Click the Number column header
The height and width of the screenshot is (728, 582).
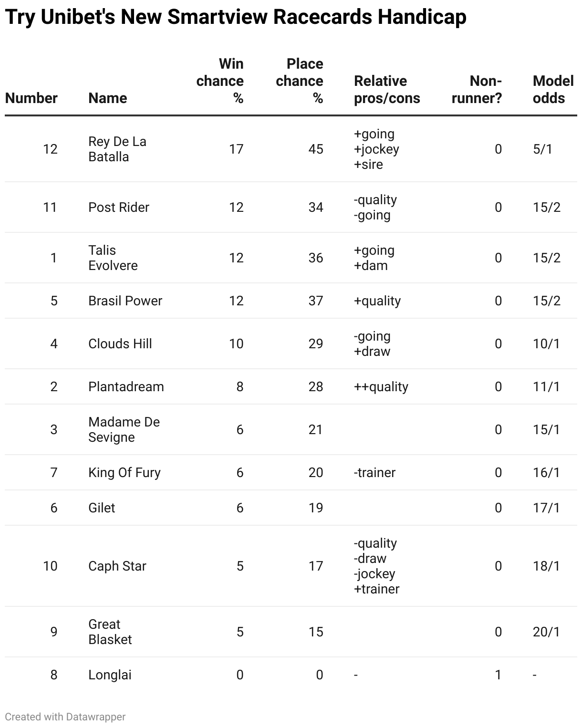[31, 98]
